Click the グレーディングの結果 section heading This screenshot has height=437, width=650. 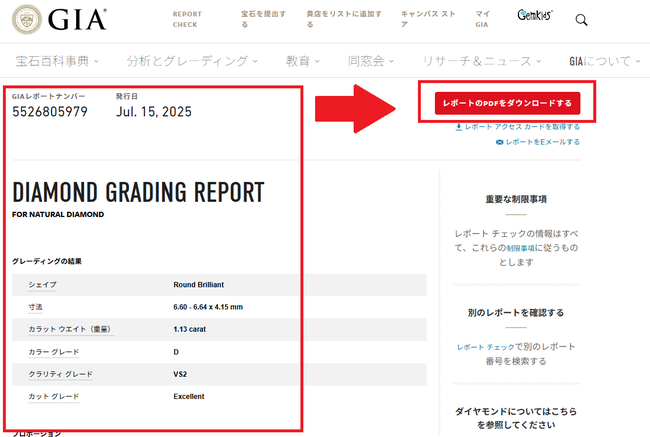pyautogui.click(x=47, y=261)
